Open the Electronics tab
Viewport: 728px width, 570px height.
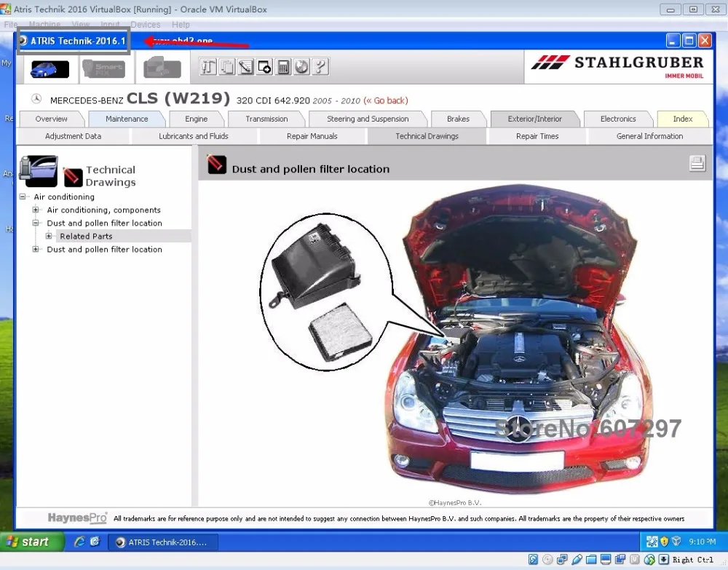click(618, 119)
